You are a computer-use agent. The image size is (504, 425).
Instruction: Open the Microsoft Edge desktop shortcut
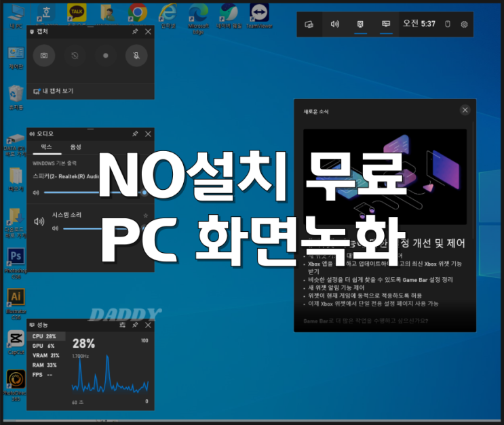point(198,18)
